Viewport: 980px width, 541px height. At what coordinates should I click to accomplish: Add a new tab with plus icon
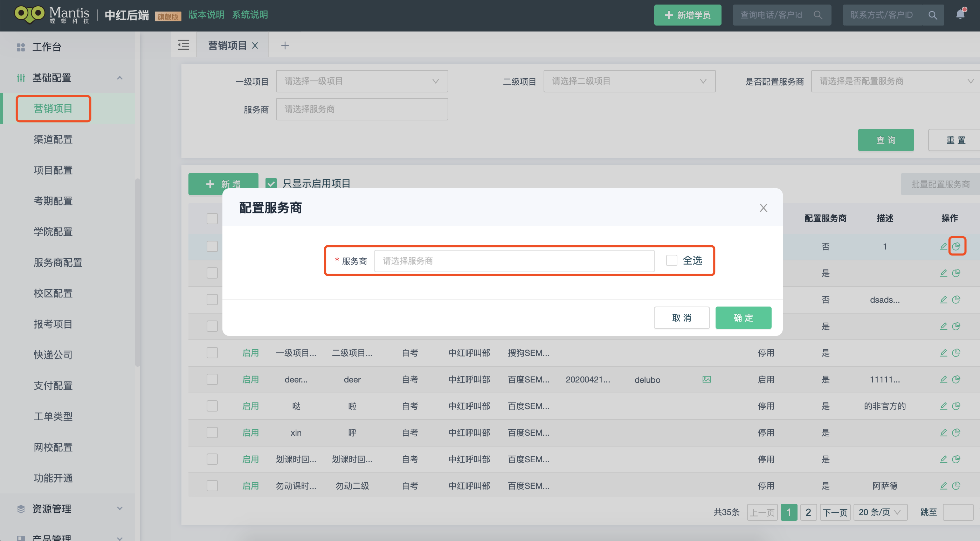click(285, 45)
